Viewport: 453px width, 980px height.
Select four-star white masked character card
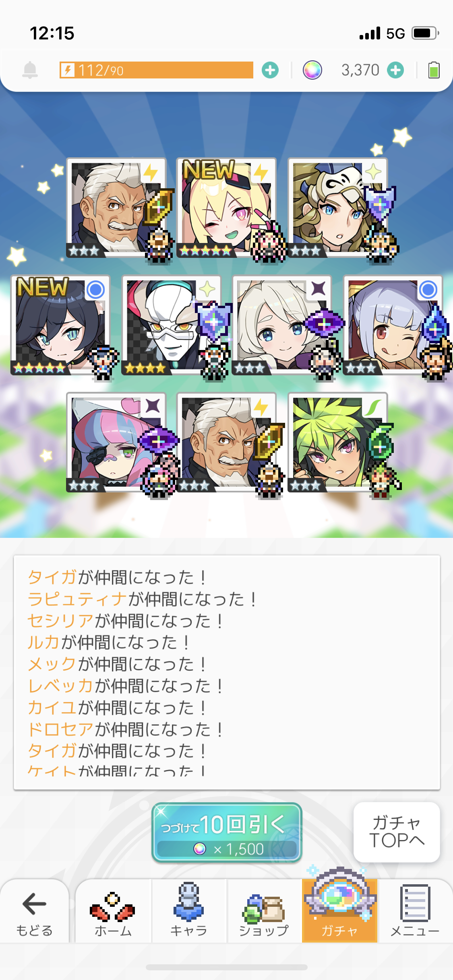172,325
